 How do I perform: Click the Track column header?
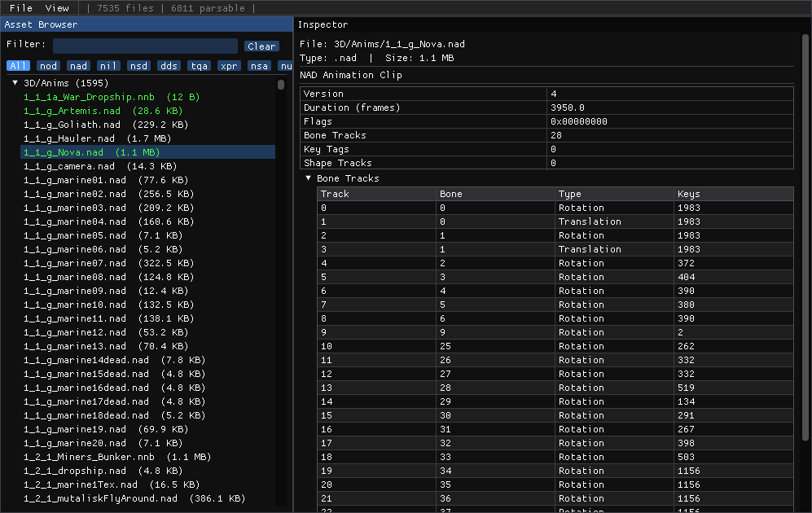click(376, 194)
